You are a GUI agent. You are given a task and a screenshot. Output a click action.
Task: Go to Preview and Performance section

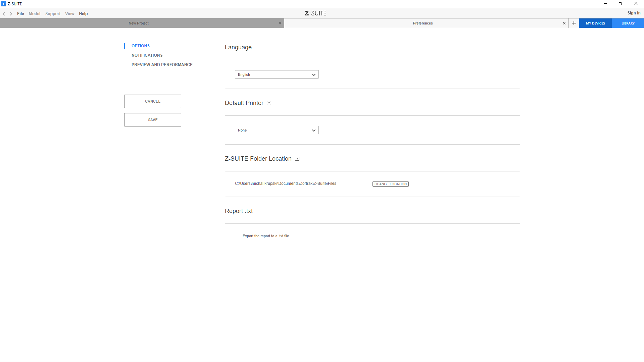pos(162,65)
